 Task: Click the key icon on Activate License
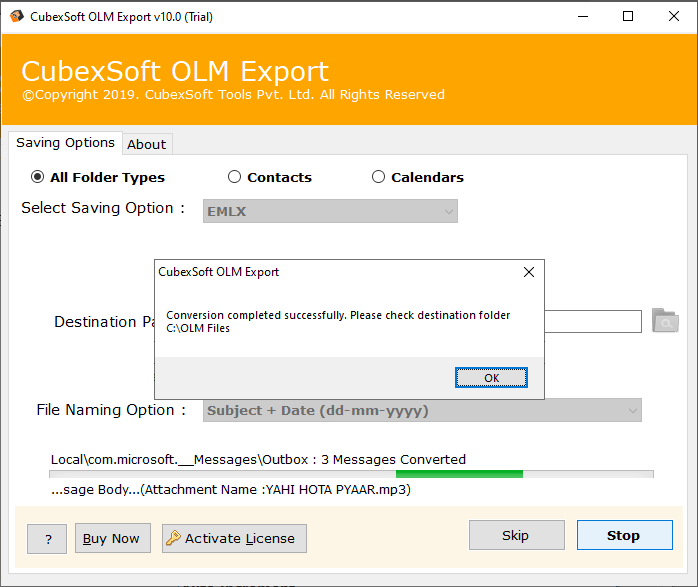pyautogui.click(x=173, y=538)
